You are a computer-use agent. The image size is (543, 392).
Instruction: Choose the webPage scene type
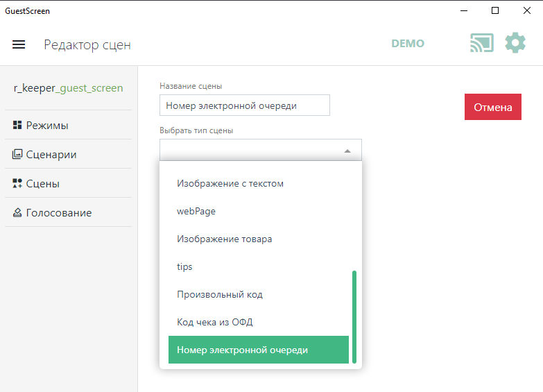[x=196, y=212]
